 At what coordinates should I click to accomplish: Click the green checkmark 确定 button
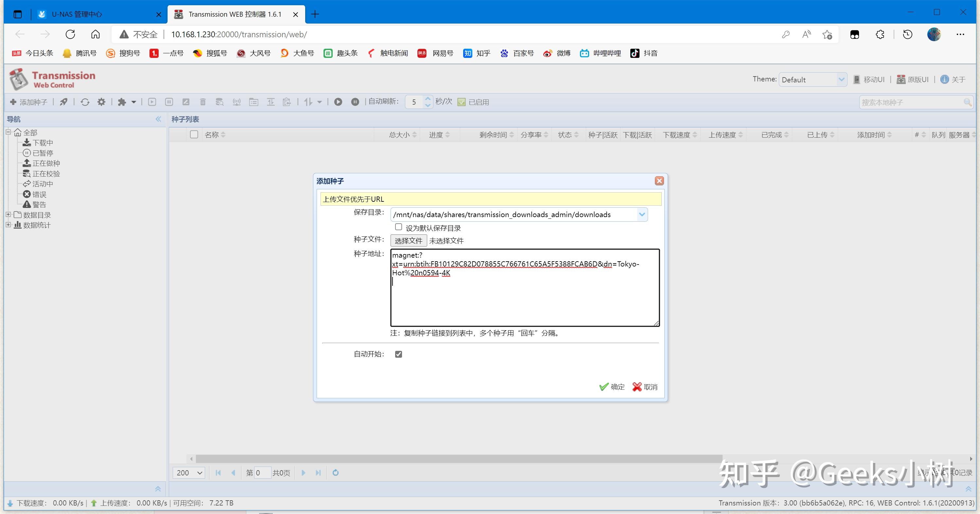click(612, 386)
